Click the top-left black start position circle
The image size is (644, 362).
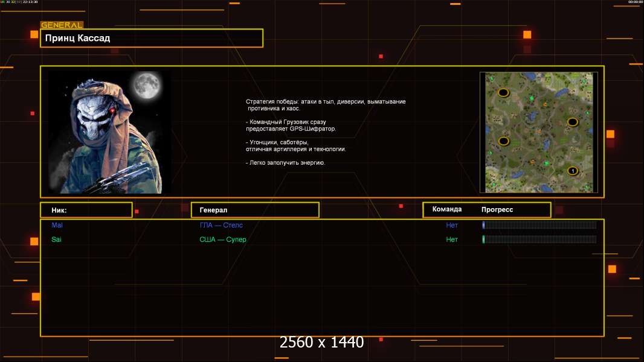coord(503,93)
